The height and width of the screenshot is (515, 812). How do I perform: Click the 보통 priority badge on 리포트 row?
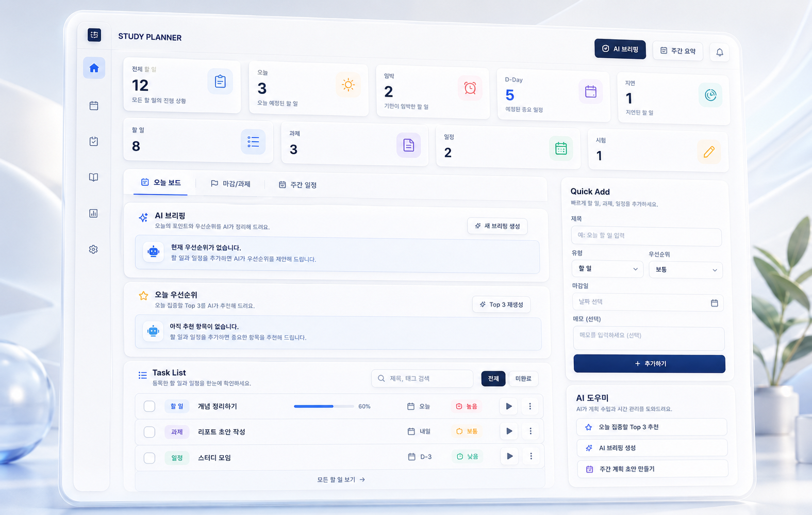(x=467, y=431)
